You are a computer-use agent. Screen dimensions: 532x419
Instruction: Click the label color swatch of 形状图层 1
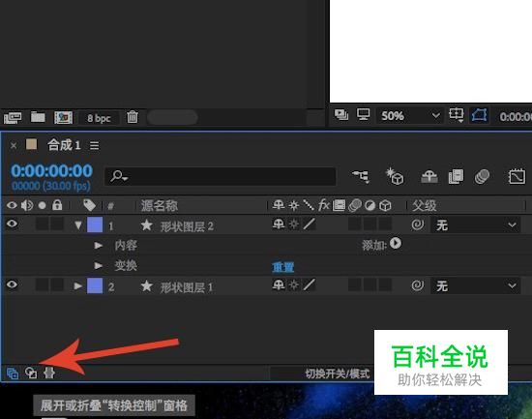click(x=95, y=285)
